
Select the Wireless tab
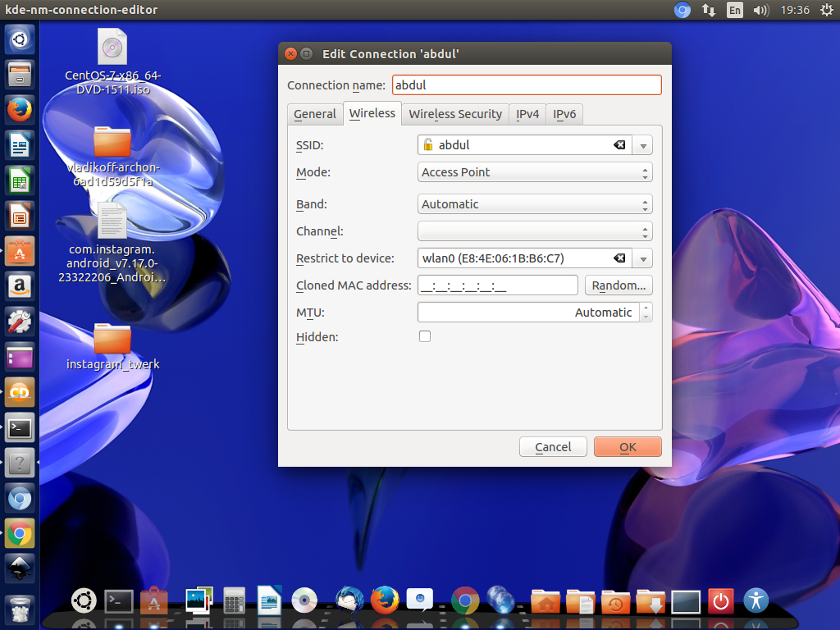coord(372,113)
